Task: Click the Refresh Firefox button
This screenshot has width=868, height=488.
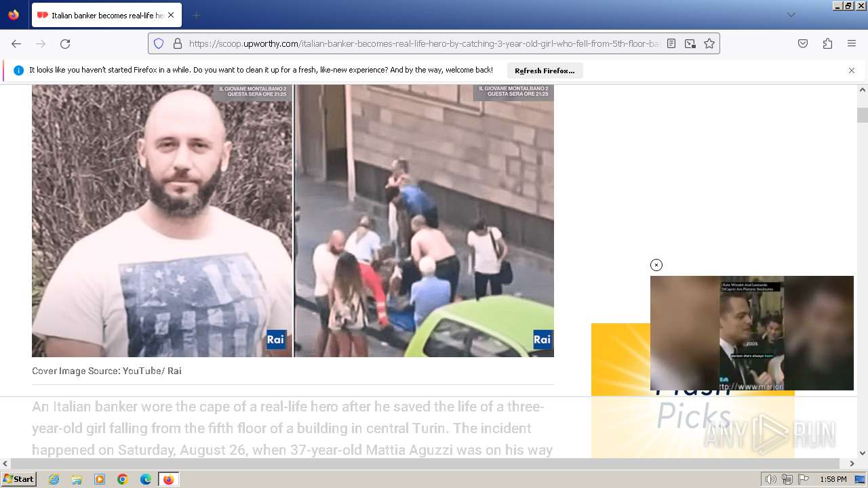Action: pos(545,70)
